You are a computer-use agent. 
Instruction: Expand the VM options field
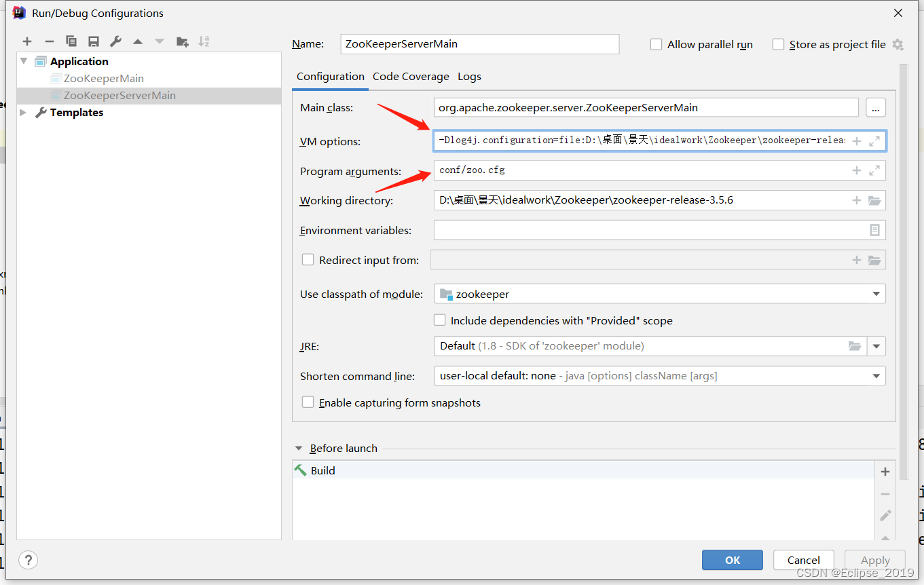coord(874,141)
